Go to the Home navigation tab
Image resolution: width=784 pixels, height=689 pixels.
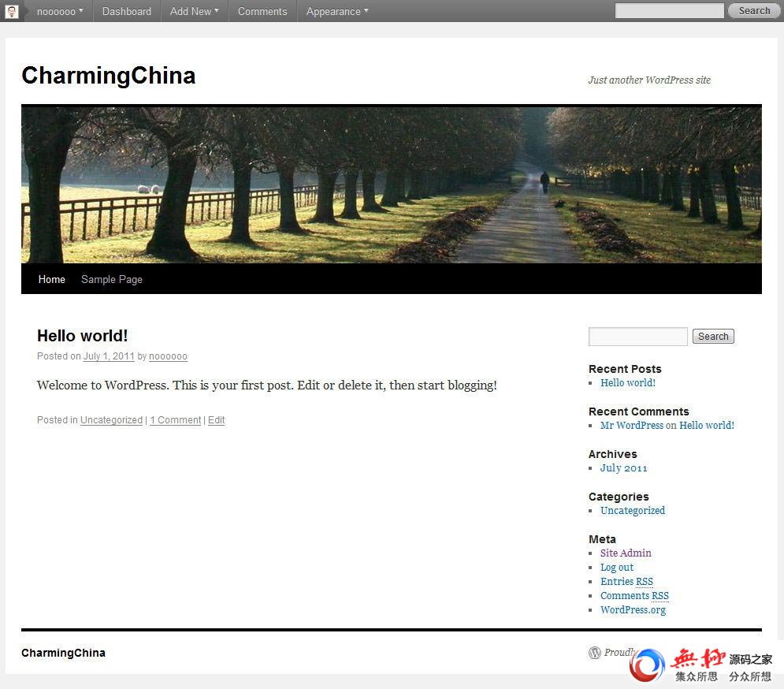click(52, 279)
